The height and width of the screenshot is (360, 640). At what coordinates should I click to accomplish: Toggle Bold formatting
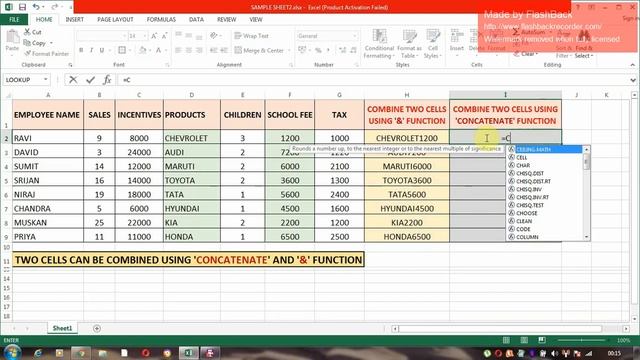pyautogui.click(x=81, y=50)
